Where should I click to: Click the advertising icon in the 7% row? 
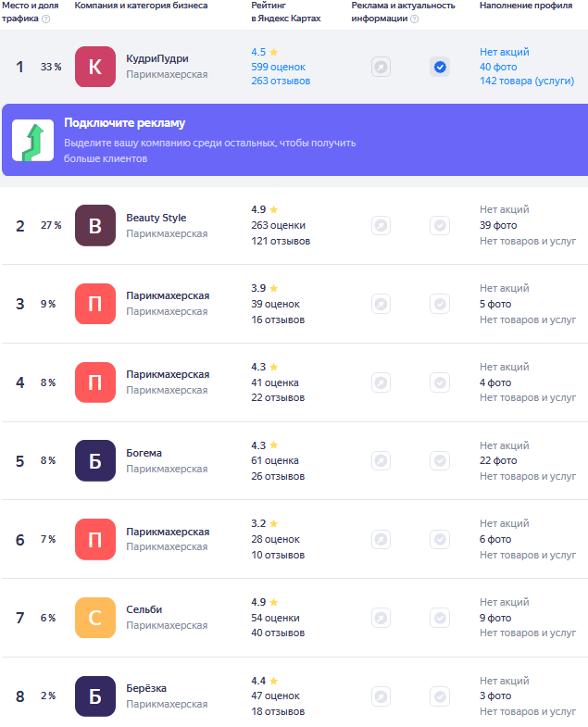click(x=381, y=540)
